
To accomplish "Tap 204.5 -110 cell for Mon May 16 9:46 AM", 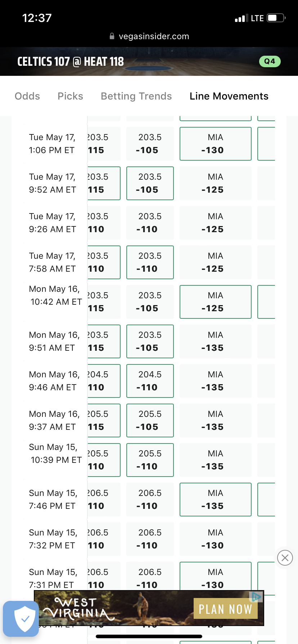I will click(150, 381).
